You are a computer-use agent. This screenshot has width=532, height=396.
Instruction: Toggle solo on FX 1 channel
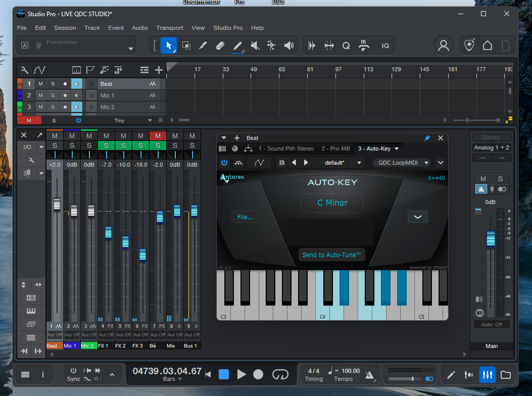(x=106, y=145)
